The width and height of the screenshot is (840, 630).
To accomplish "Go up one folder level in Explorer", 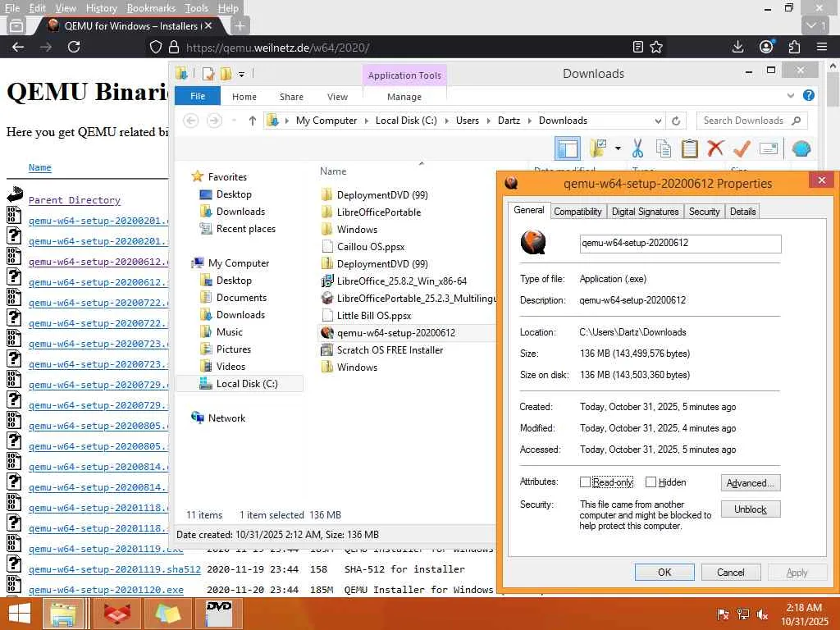I will point(253,121).
